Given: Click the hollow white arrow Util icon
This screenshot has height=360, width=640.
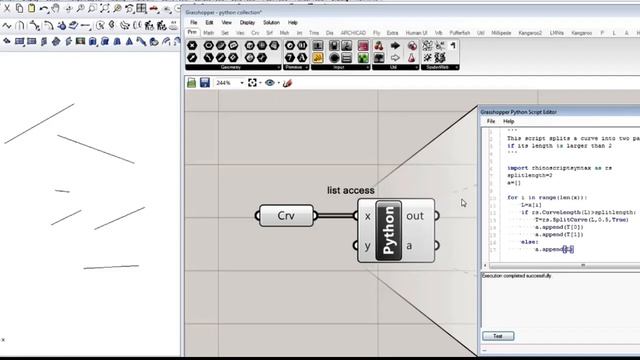Looking at the screenshot, I should (x=395, y=58).
